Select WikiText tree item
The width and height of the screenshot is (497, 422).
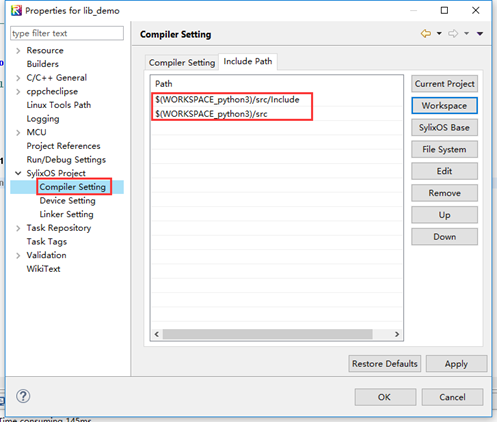43,269
